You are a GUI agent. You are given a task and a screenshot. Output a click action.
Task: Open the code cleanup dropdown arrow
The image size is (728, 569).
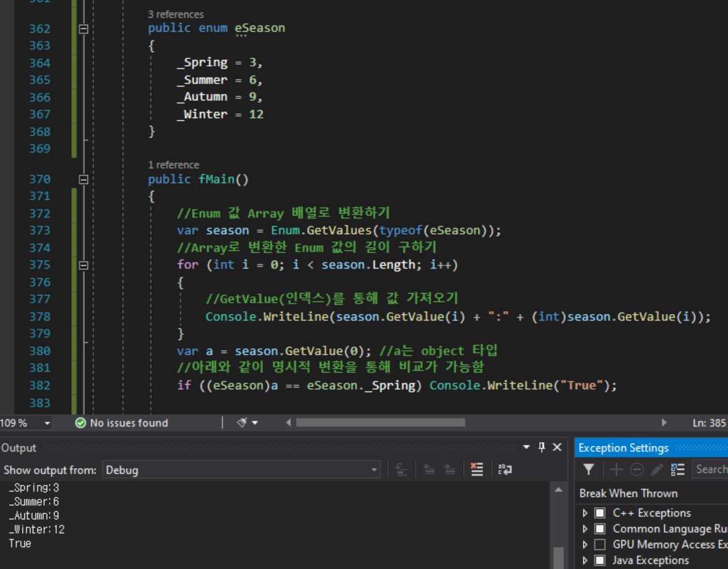click(x=255, y=423)
